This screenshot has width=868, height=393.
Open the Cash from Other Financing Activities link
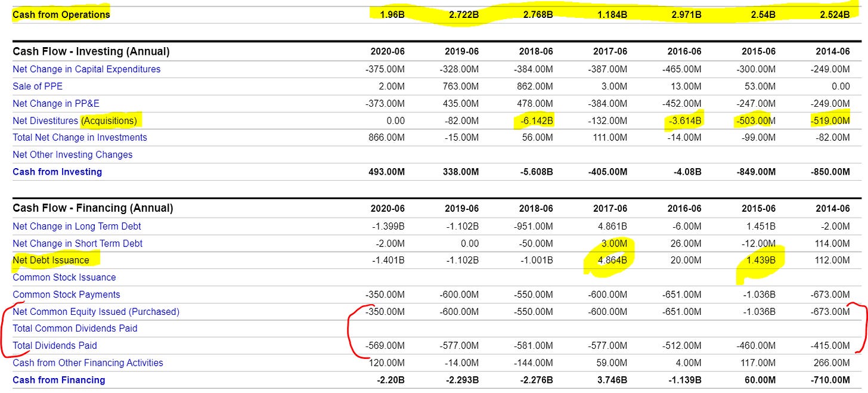click(x=88, y=363)
